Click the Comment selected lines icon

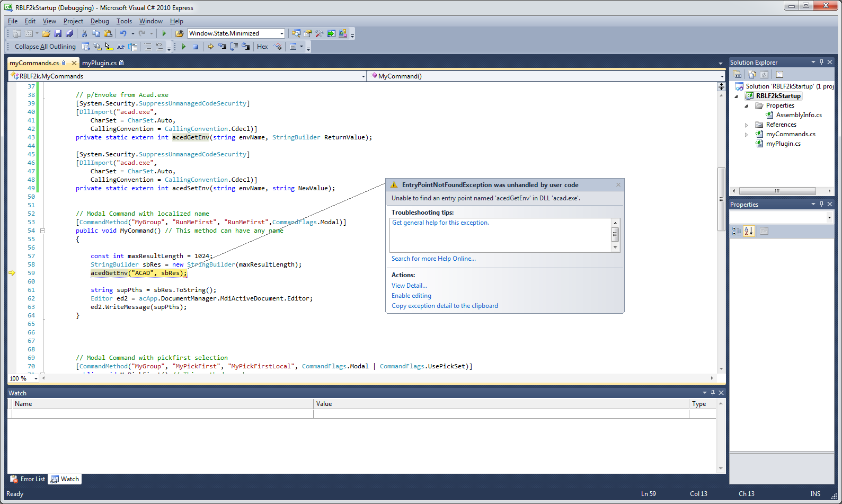[x=148, y=47]
